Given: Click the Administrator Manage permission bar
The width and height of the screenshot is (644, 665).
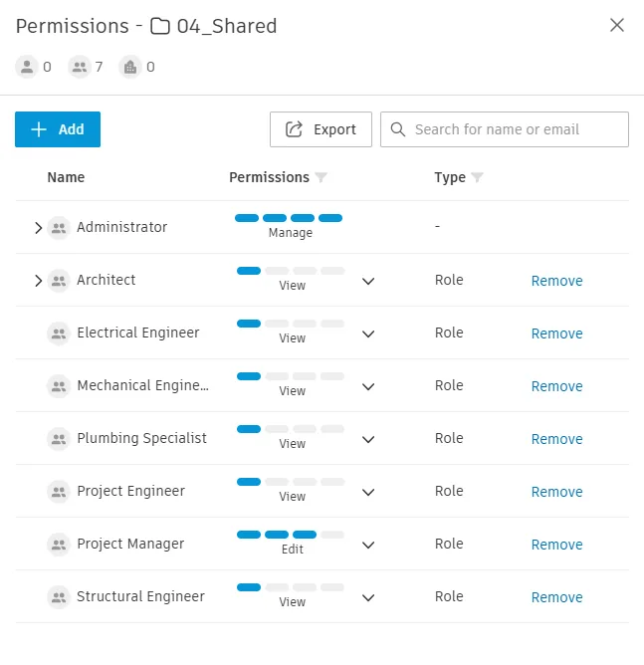Looking at the screenshot, I should tap(289, 218).
